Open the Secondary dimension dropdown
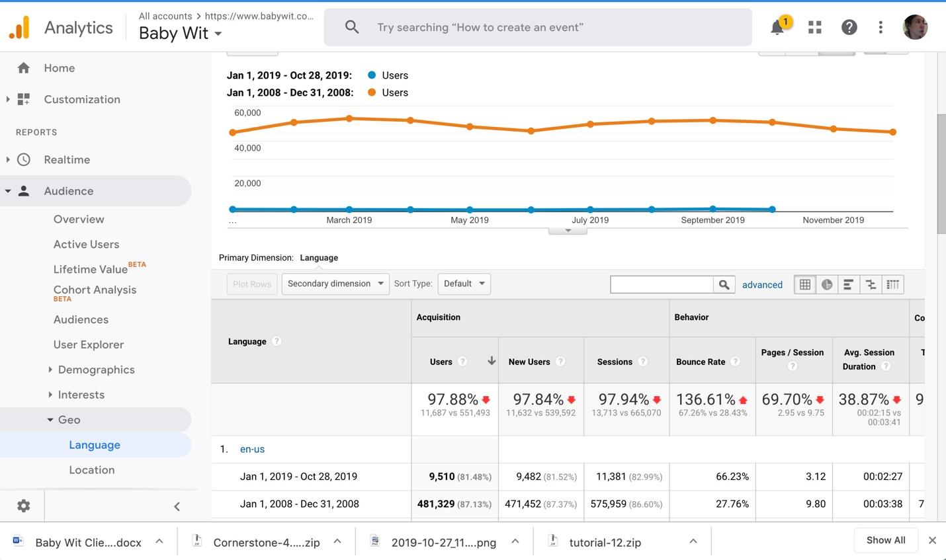This screenshot has width=946, height=560. pyautogui.click(x=335, y=284)
